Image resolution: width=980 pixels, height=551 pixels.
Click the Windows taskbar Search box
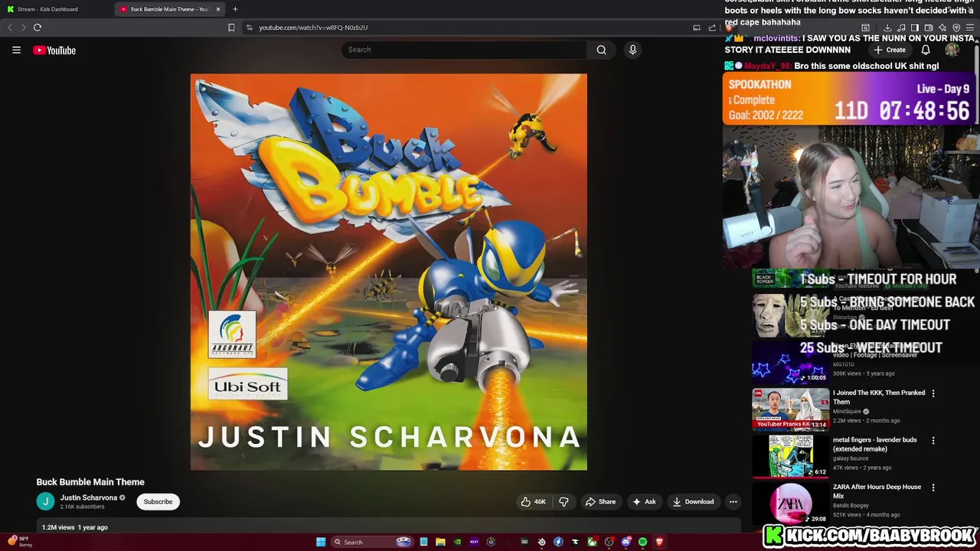click(372, 542)
